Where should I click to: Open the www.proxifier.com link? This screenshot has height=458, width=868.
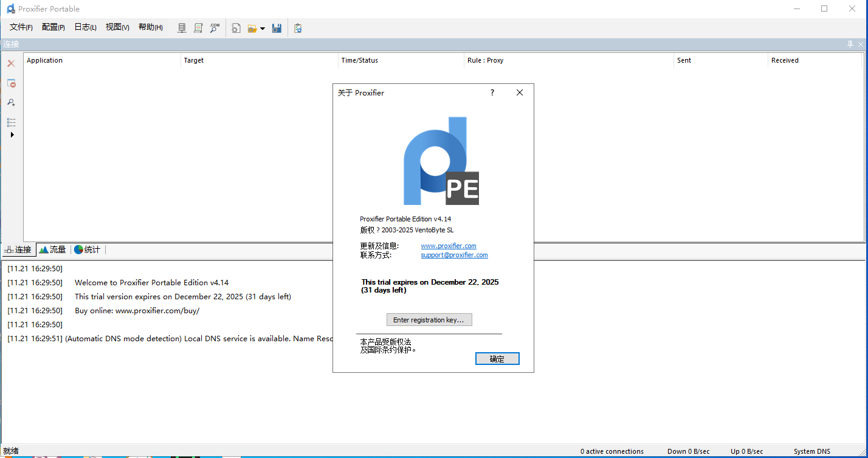(449, 246)
